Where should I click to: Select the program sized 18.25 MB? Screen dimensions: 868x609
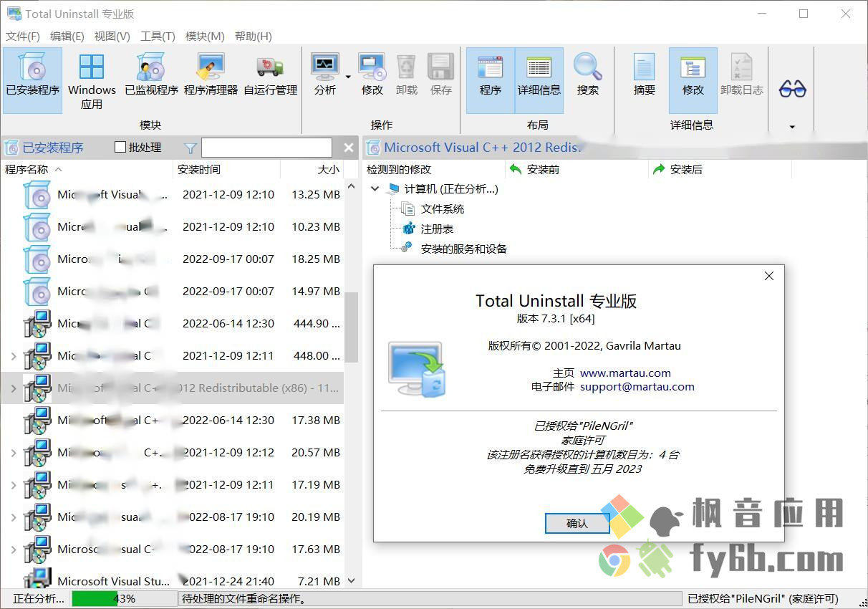[x=172, y=259]
